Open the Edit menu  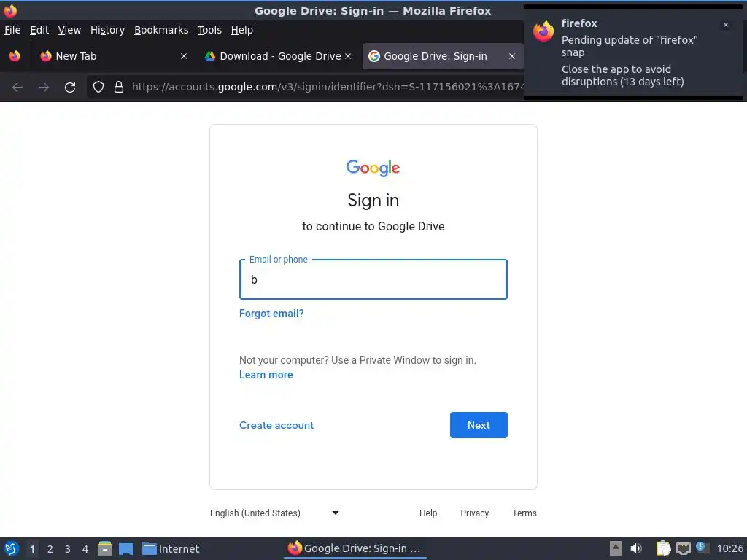coord(39,30)
